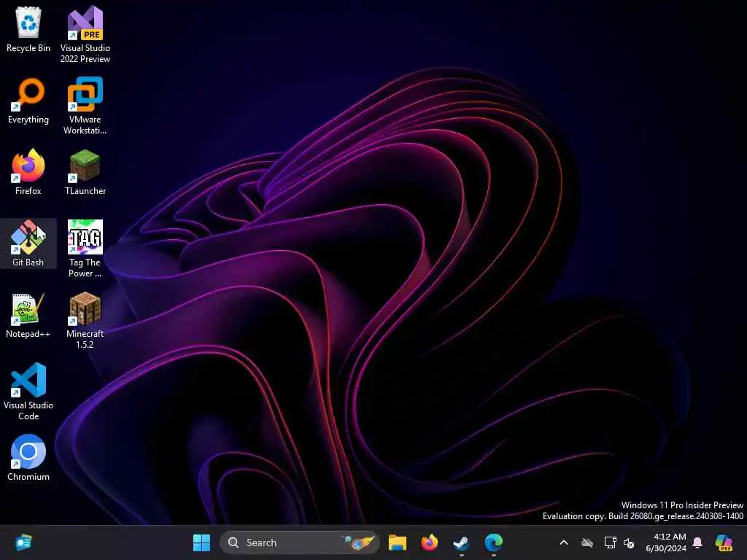
Task: Open the Widgets panel on taskbar left
Action: click(23, 542)
